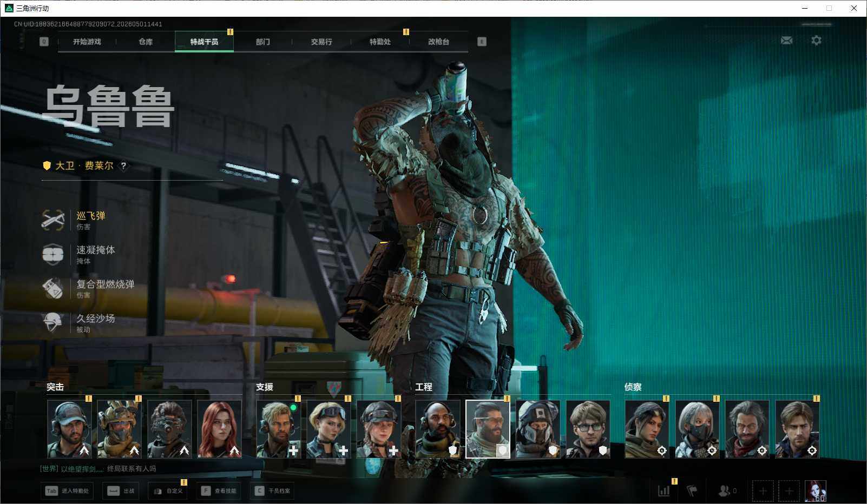This screenshot has width=867, height=504.
Task: Open the player avatar with level 60
Action: pos(816,491)
